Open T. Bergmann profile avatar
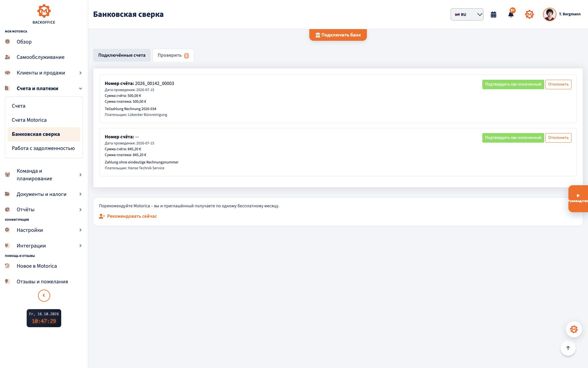Viewport: 588px width, 368px height. [549, 14]
